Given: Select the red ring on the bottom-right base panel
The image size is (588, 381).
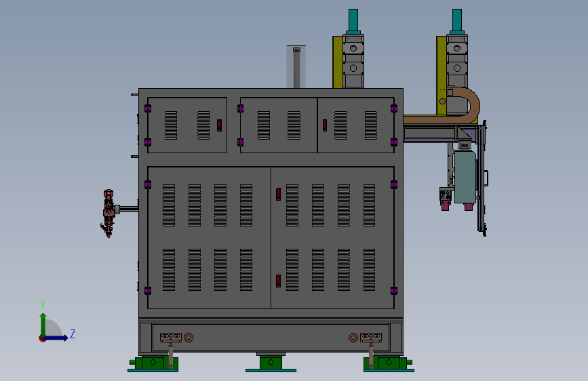Looking at the screenshot, I should (353, 338).
